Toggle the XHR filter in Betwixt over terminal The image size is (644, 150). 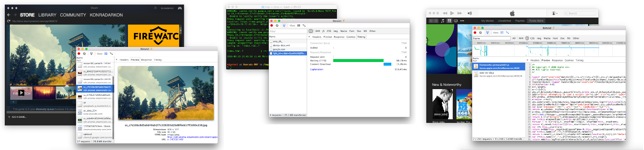tap(317, 31)
